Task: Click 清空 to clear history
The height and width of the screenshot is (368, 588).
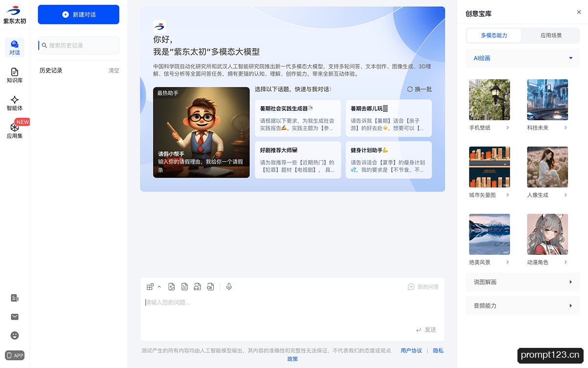Action: coord(114,71)
